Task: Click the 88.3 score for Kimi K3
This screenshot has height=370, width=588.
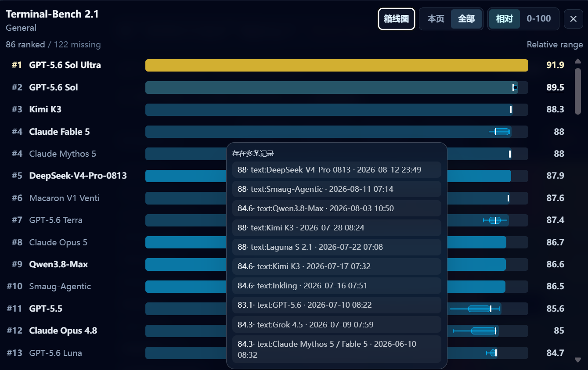Action: (556, 109)
